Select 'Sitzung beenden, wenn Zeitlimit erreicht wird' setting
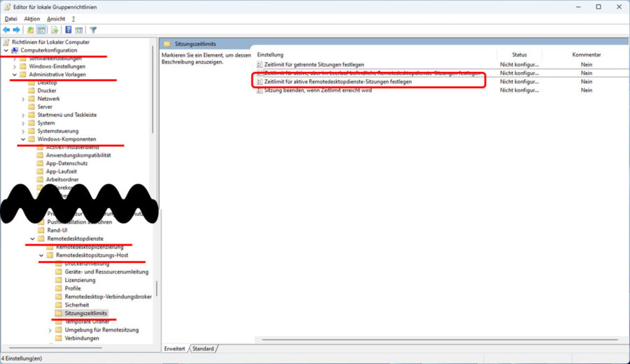The image size is (630, 364). (x=318, y=90)
